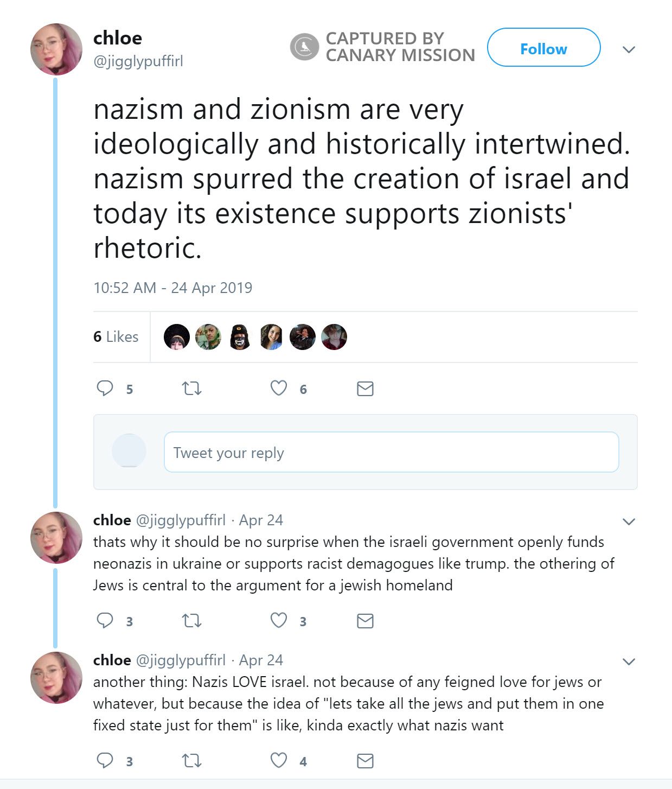Expand options chevron on third chloe tweet
The width and height of the screenshot is (672, 789).
tap(629, 662)
